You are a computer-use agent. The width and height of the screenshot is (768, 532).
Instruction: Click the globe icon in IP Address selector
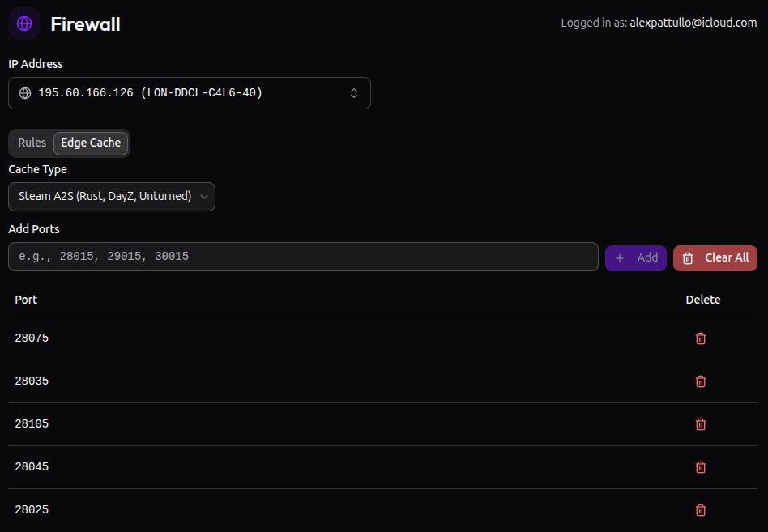[x=25, y=93]
